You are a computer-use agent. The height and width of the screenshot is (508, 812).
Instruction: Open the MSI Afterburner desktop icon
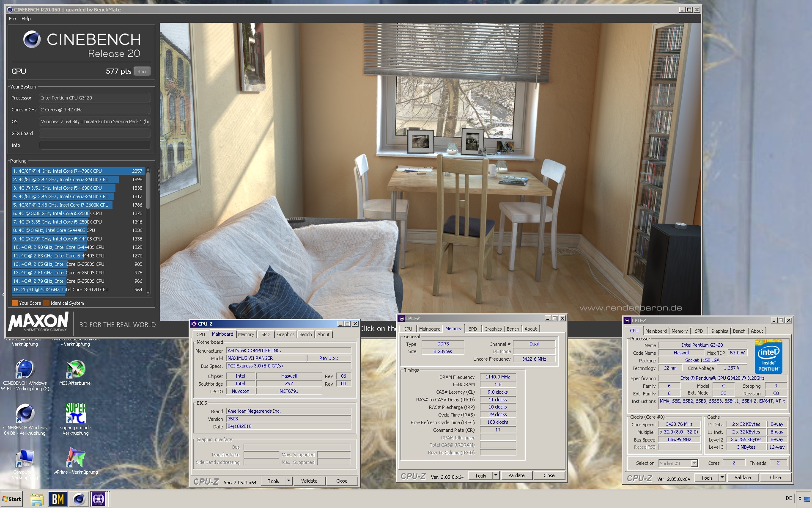coord(76,373)
